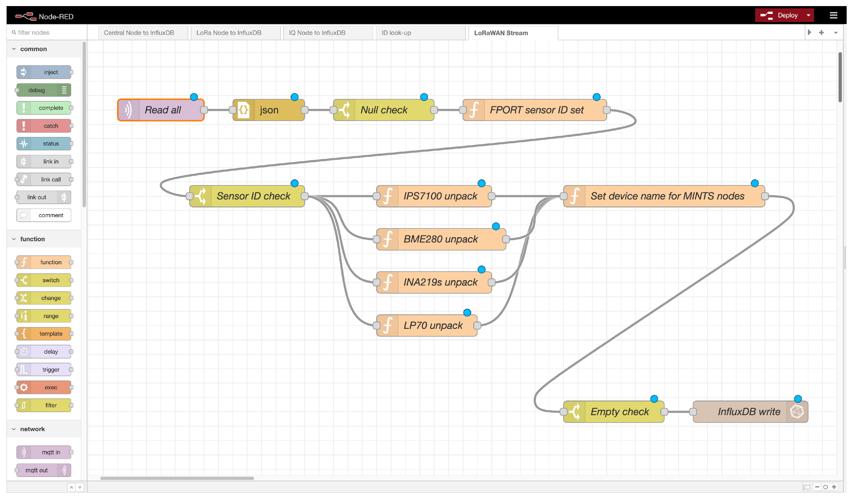Viewport: 854px width, 504px height.
Task: Click the json node braces icon
Action: [x=244, y=110]
